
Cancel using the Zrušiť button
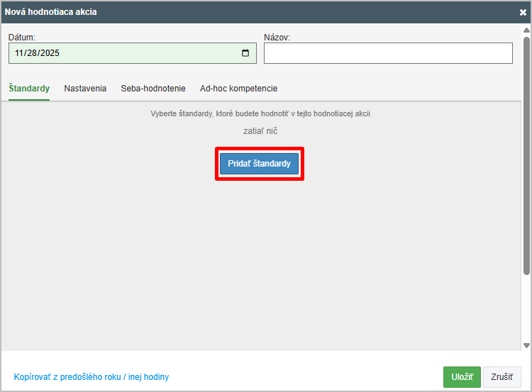tap(502, 377)
